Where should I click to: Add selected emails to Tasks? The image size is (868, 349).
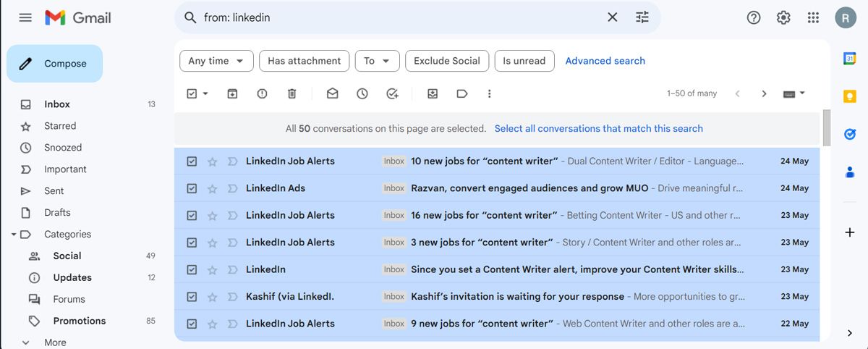tap(392, 93)
